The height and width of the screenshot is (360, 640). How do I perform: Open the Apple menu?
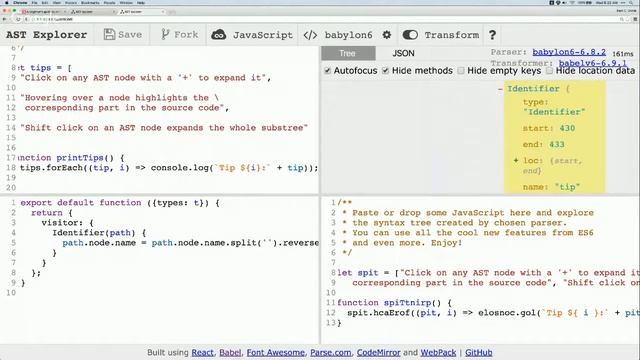pos(6,2)
